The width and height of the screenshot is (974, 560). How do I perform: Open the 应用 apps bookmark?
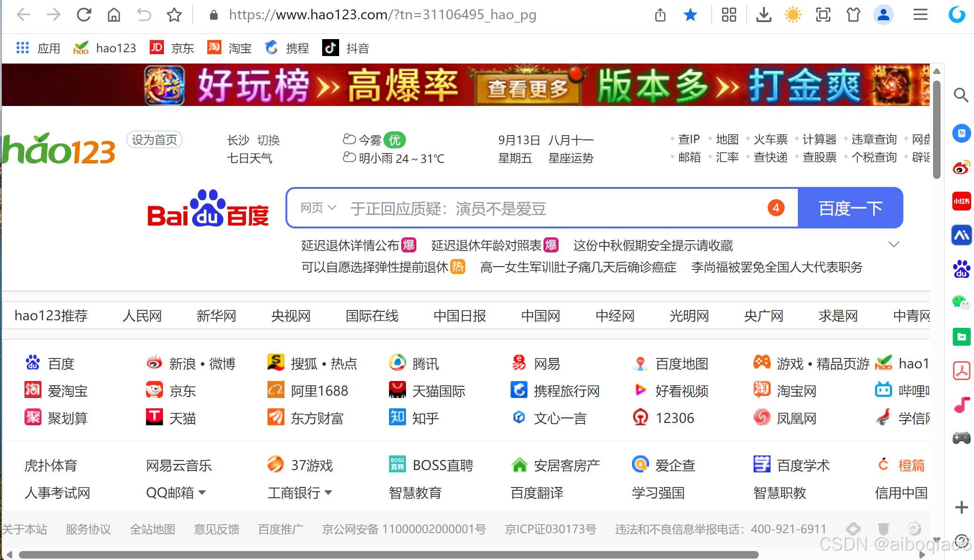[x=38, y=48]
